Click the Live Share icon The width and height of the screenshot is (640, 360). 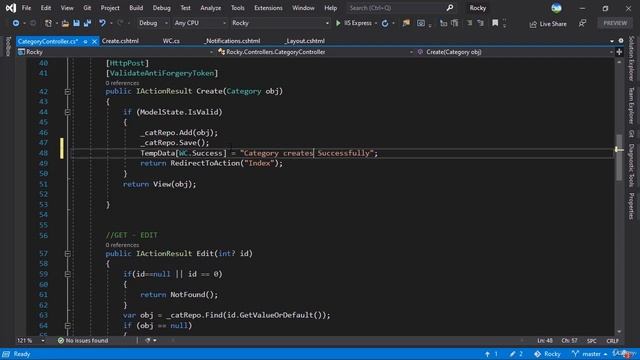(x=533, y=24)
